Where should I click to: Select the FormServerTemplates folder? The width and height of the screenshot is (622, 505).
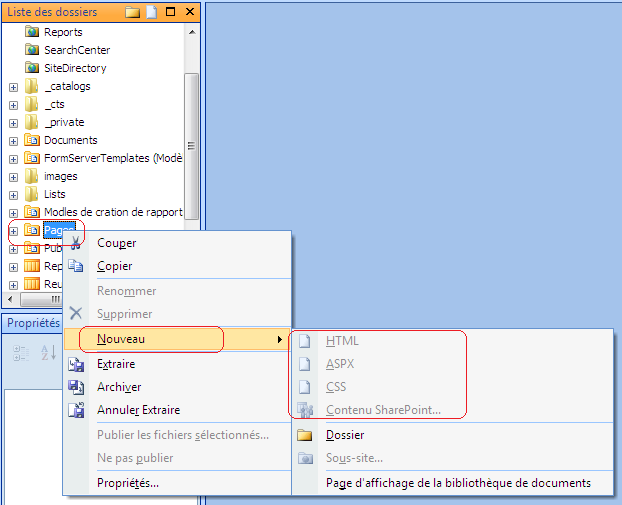tap(112, 158)
